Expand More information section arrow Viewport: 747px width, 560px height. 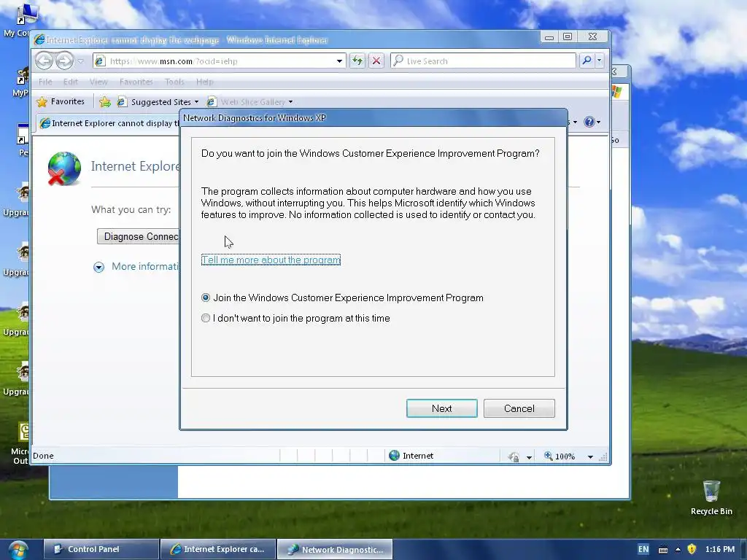coord(98,267)
